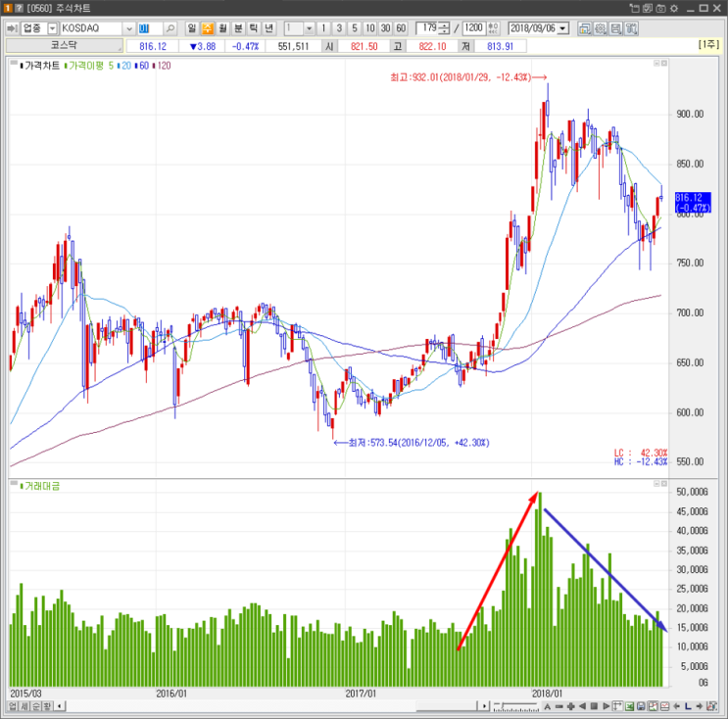Click the interval 5 preset button
Screen dimensions: 728x719
355,28
